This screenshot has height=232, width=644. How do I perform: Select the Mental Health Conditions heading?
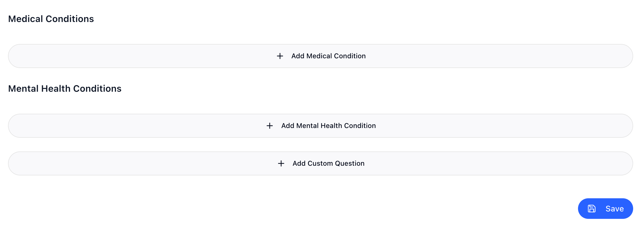[65, 89]
